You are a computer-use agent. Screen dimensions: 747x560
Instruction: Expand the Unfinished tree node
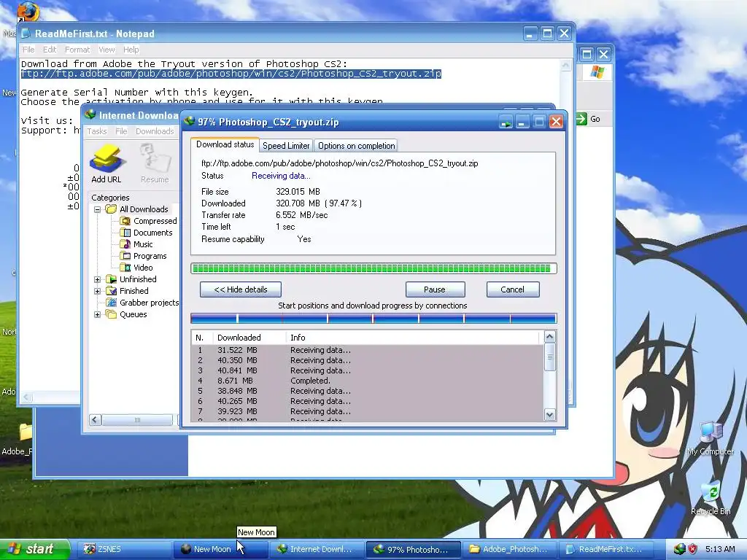(x=97, y=279)
